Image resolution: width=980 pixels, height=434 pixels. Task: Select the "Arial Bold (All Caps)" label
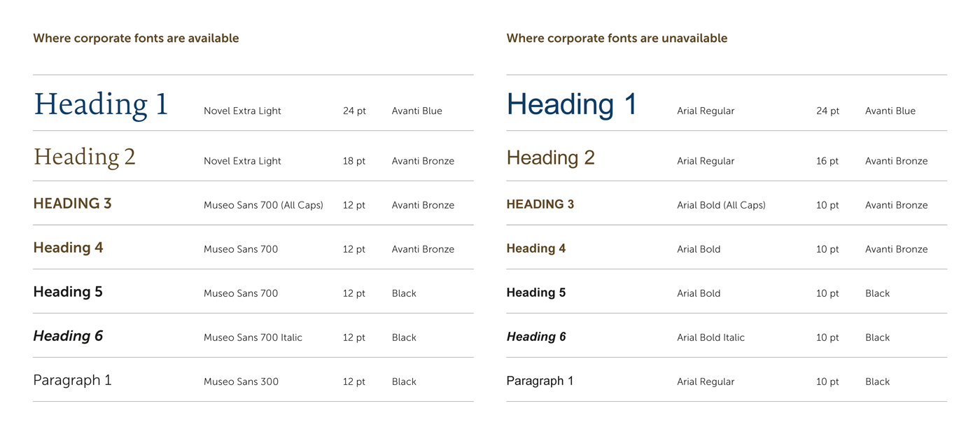[x=721, y=205]
